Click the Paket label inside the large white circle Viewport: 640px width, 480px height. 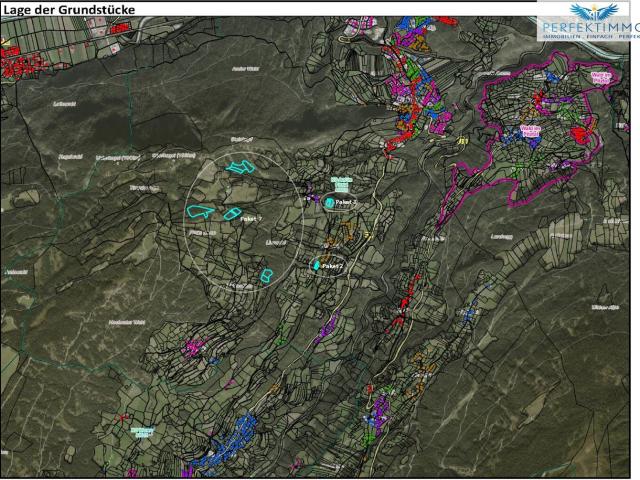click(x=251, y=218)
